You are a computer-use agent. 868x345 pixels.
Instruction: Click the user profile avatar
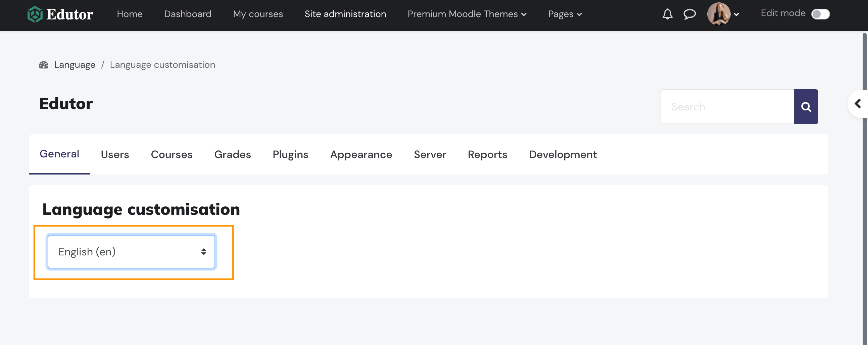(x=719, y=14)
